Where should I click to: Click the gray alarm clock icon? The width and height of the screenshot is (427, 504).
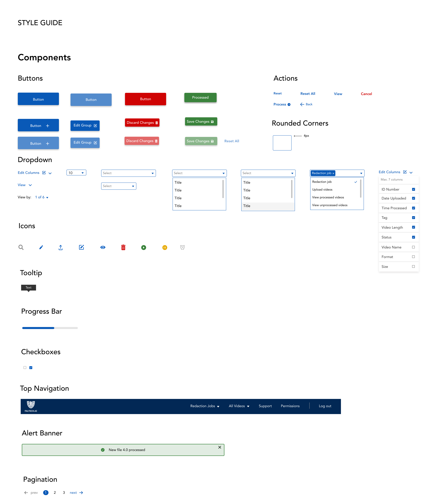[183, 247]
